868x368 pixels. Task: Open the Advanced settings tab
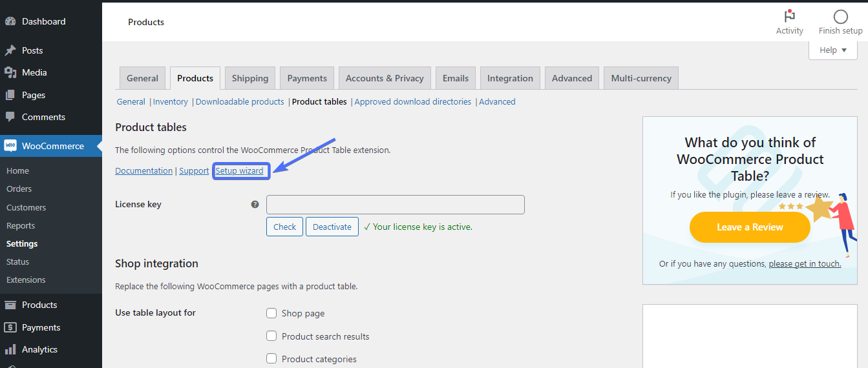tap(572, 78)
